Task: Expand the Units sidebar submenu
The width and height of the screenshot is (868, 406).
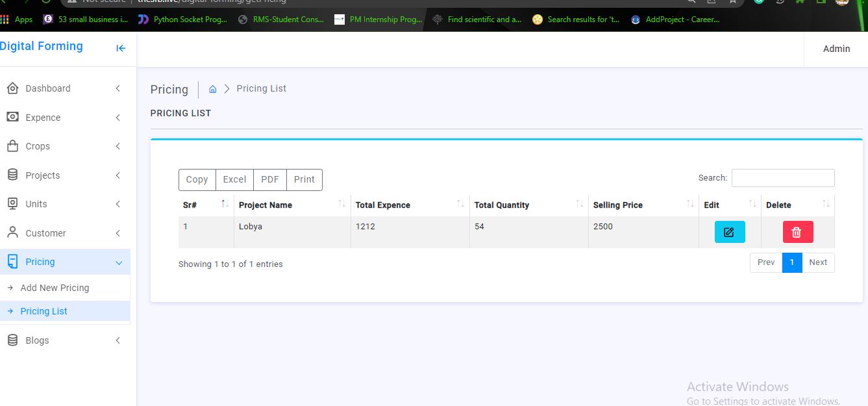Action: point(118,204)
